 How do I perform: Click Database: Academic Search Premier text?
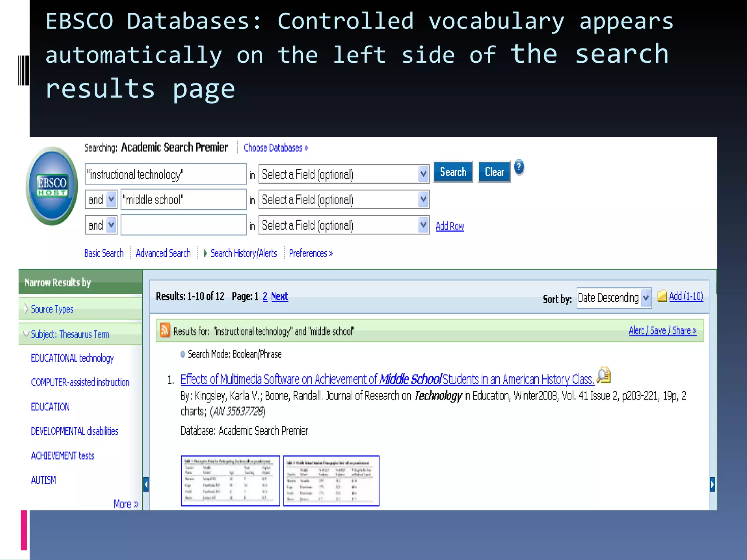[x=244, y=431]
